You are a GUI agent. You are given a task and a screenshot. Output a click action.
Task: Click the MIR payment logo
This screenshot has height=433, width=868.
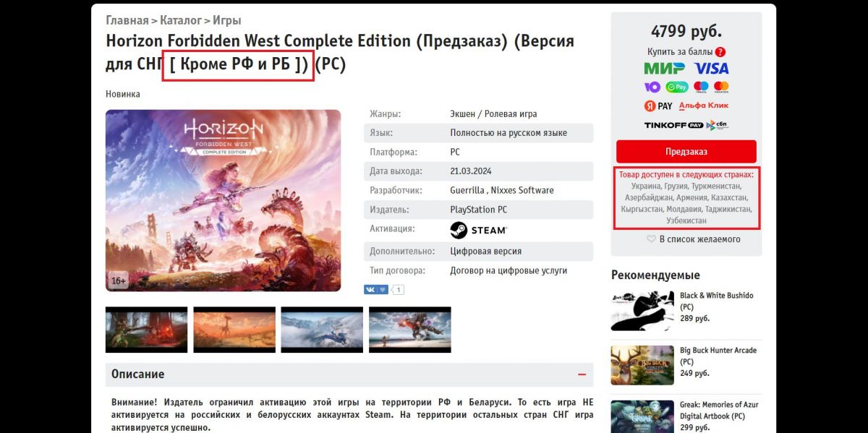click(665, 69)
